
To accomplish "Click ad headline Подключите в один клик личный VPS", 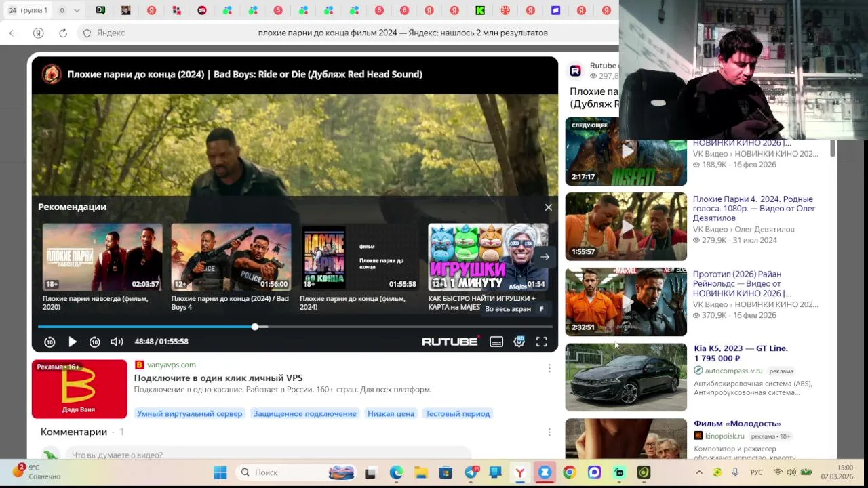I will 218,378.
